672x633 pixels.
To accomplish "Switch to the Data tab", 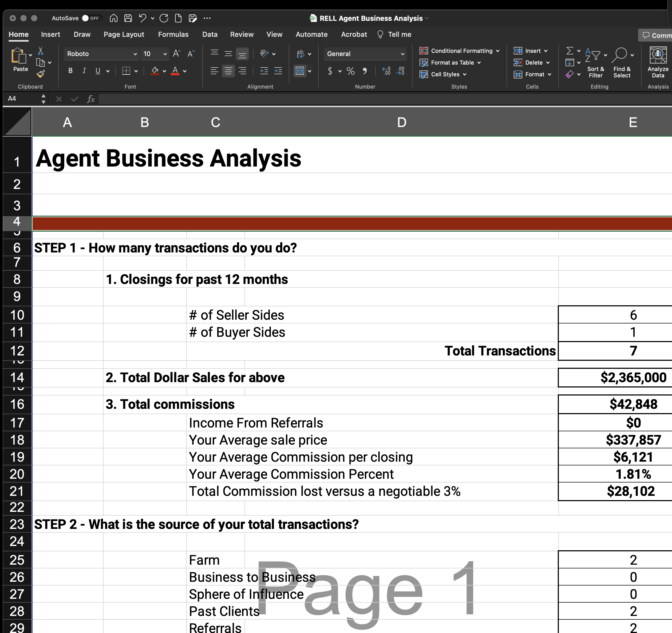I will pos(210,34).
